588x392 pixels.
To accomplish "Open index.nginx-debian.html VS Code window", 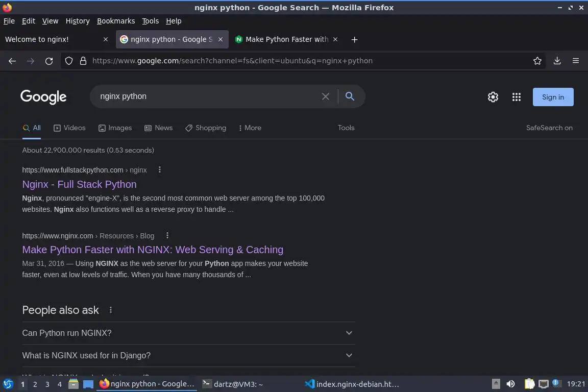I will [x=352, y=384].
